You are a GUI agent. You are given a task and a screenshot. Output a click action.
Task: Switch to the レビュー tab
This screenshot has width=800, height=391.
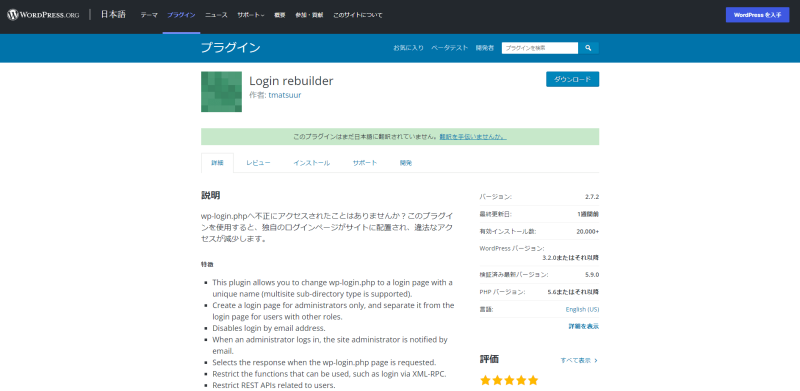[258, 163]
